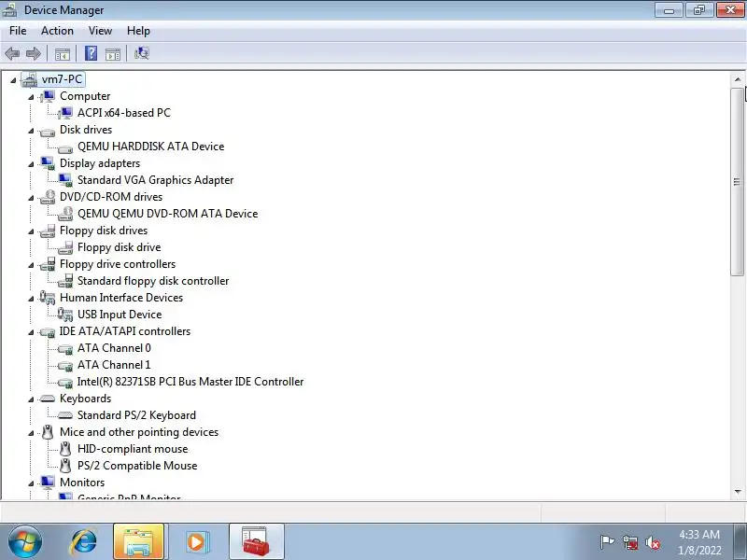
Task: Open Windows Explorer from taskbar
Action: click(x=138, y=542)
